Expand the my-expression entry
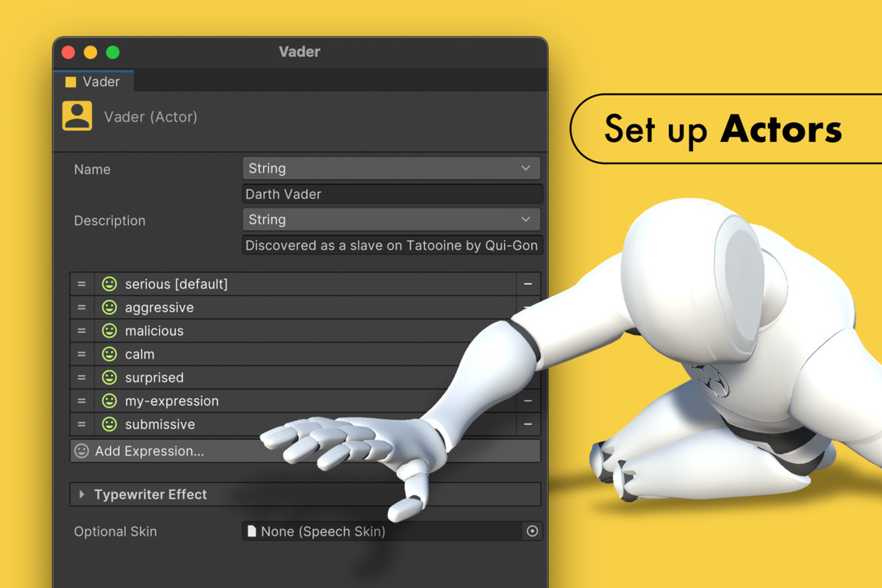This screenshot has height=588, width=882. pyautogui.click(x=305, y=401)
